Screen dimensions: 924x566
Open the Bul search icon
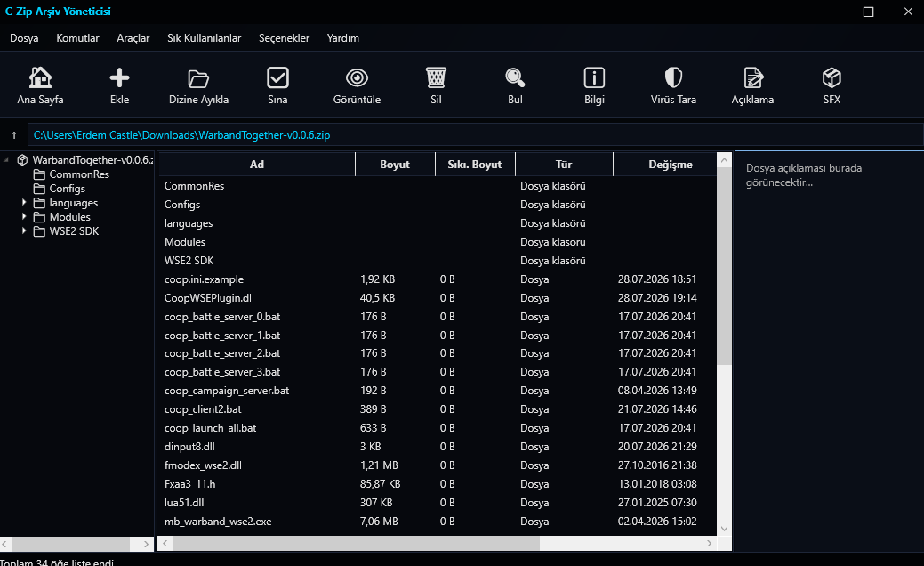tap(515, 77)
